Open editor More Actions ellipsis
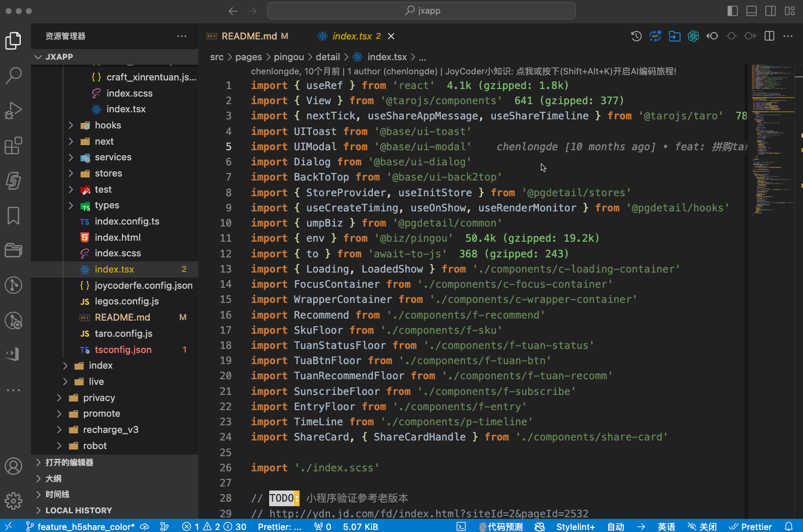Viewport: 803px width, 532px height. 788,36
